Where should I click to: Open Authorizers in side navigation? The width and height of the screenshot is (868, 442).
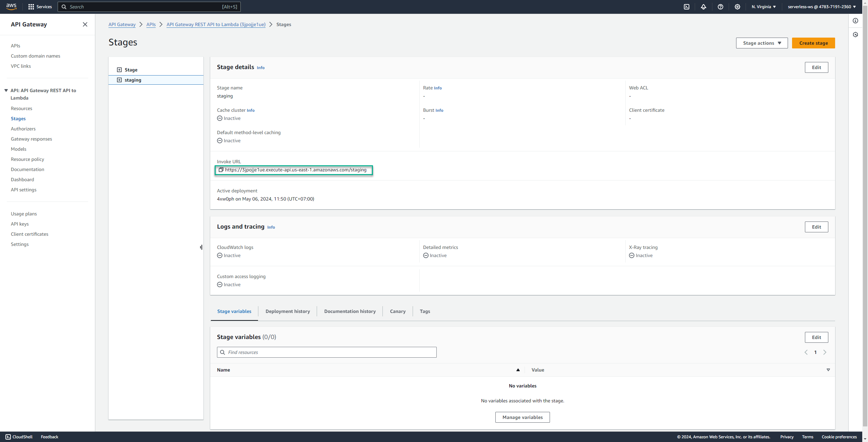(x=23, y=129)
